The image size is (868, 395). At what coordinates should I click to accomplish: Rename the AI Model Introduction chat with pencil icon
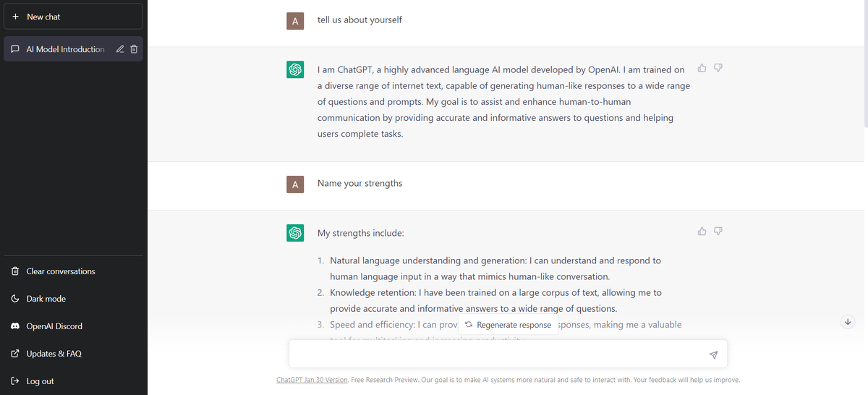120,49
